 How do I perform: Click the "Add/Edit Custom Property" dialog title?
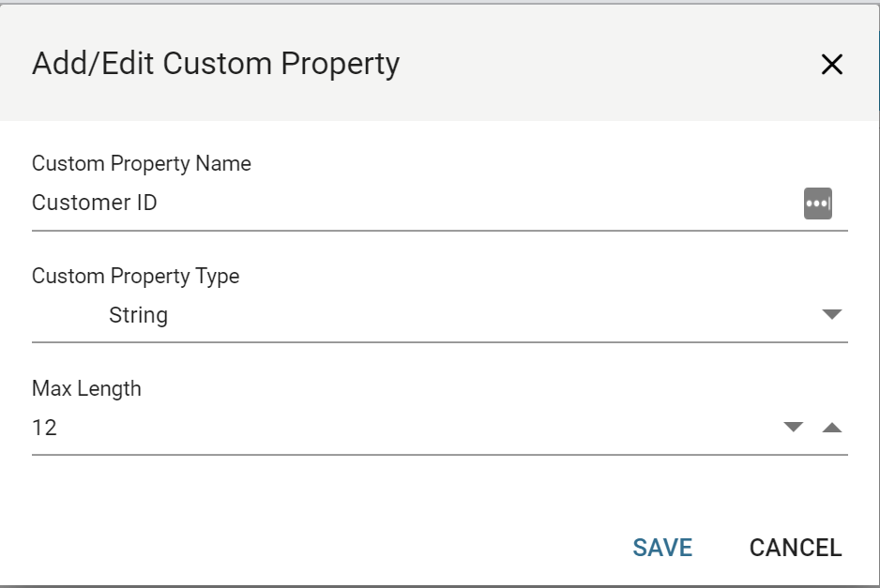tap(216, 64)
